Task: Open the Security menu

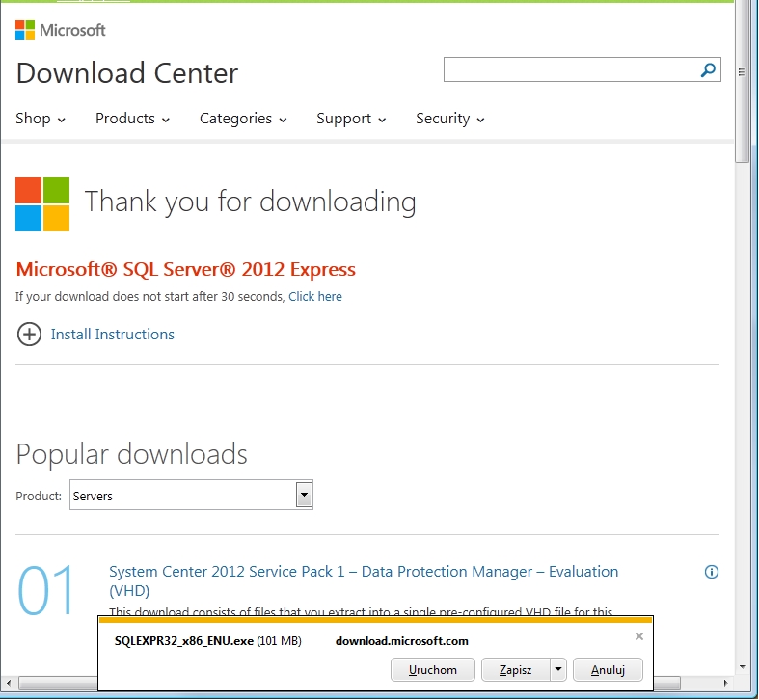Action: [x=449, y=119]
